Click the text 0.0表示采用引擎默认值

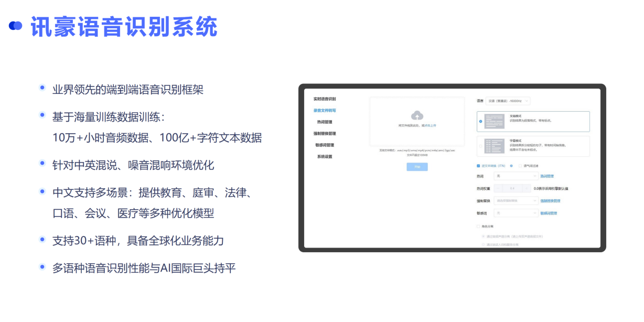pos(551,189)
